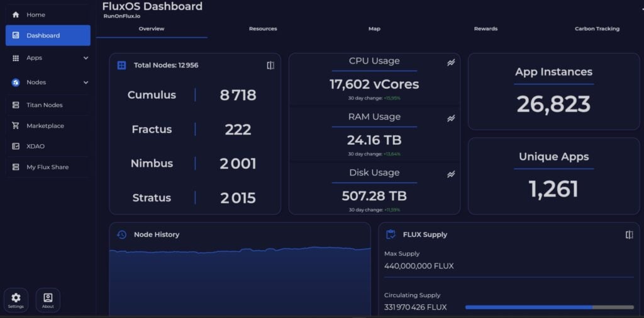Click the Total Nodes: 12956 heading
Screen dimensions: 644x318
point(166,65)
